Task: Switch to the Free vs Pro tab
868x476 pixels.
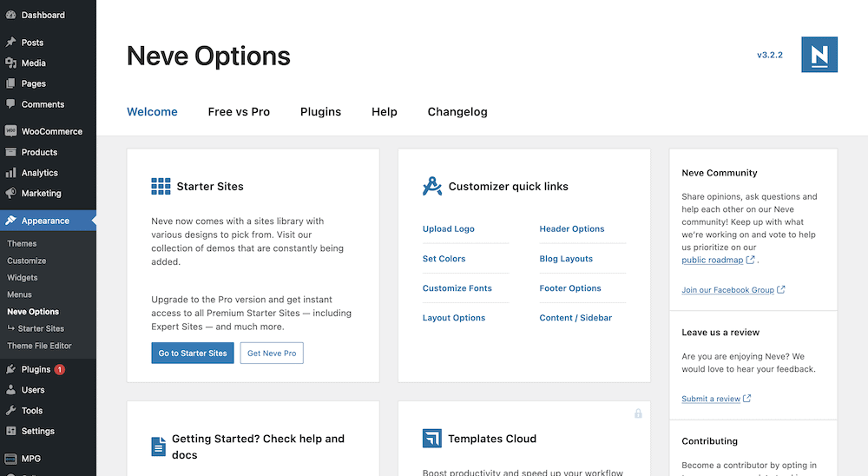Action: pos(239,112)
